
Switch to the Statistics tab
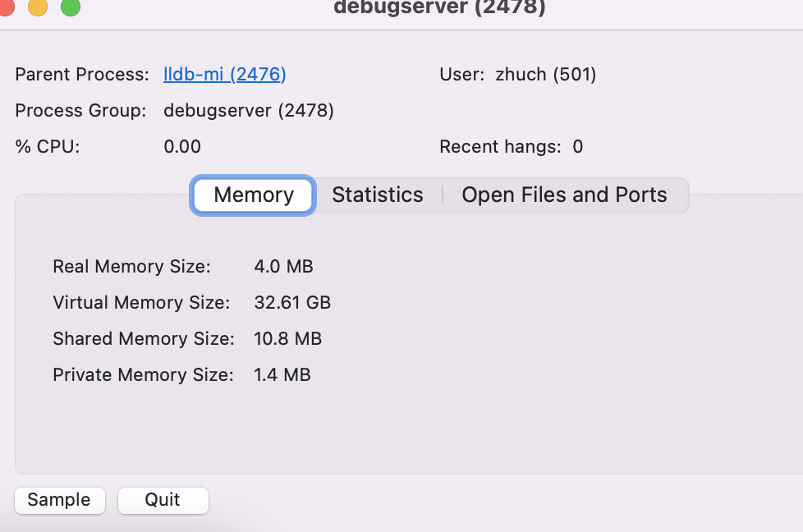coord(377,195)
